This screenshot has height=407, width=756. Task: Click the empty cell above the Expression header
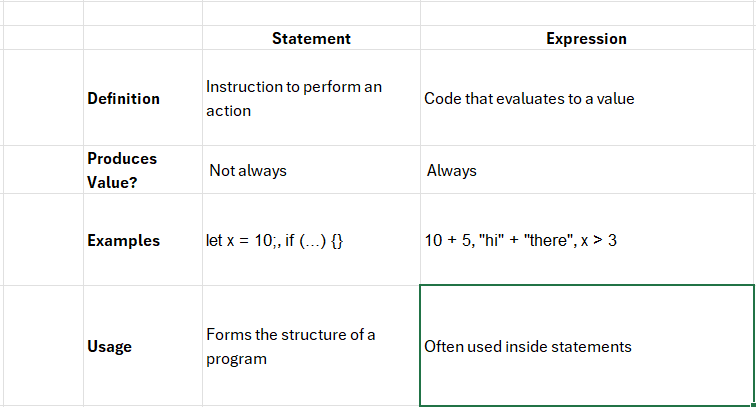[587, 14]
